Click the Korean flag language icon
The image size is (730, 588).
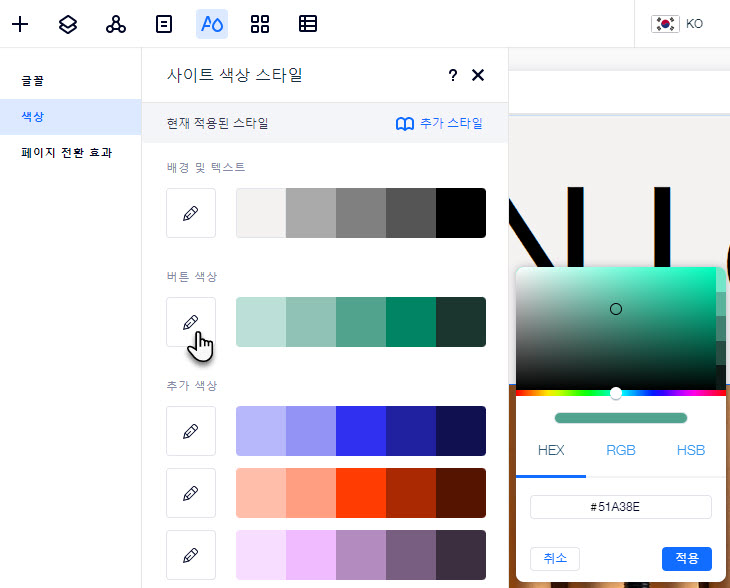(x=665, y=24)
